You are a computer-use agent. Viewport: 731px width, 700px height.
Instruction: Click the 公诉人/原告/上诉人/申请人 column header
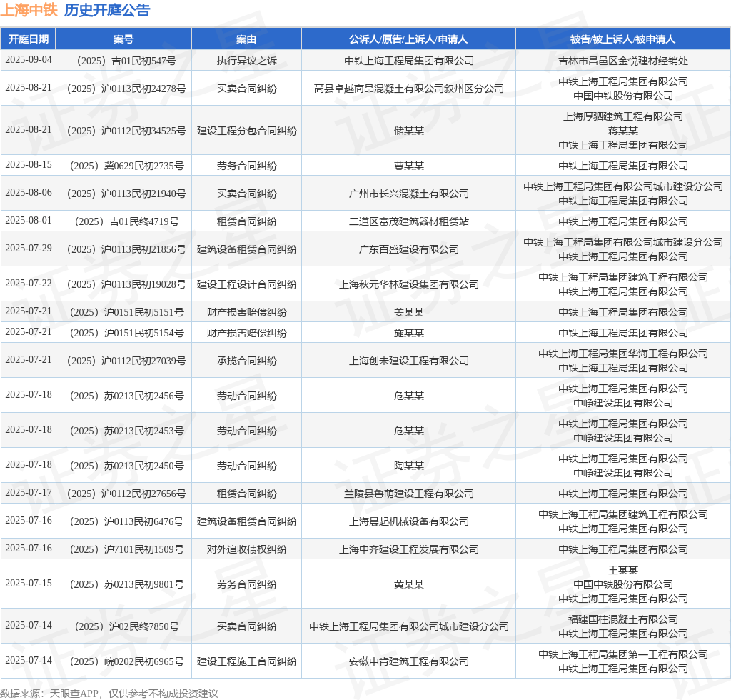coord(408,39)
